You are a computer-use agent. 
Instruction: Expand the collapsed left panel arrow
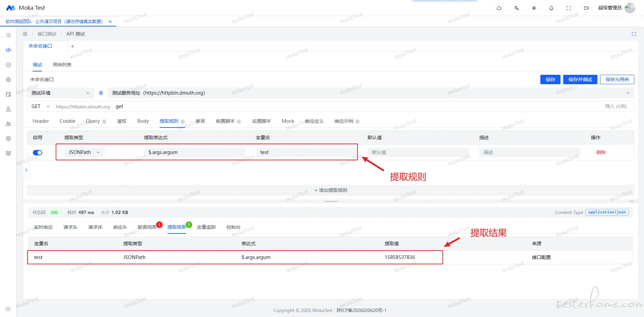26,170
